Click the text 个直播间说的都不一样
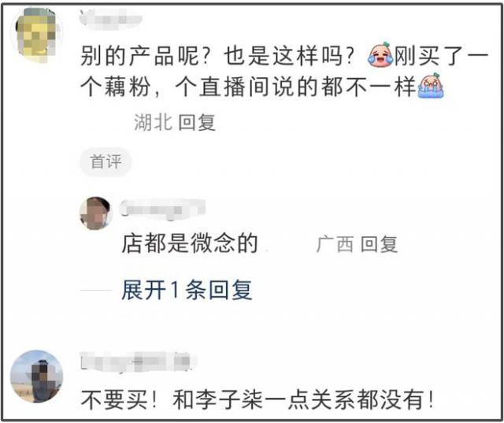 (x=295, y=86)
